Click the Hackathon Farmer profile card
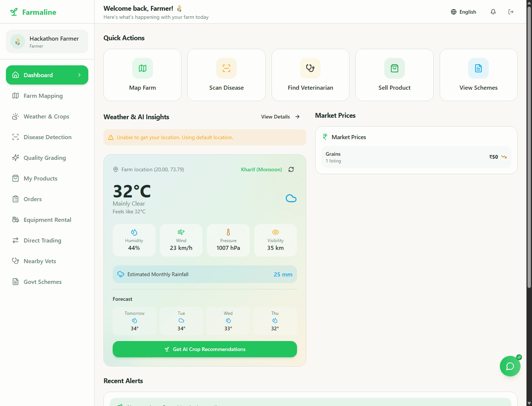532x406 pixels. pyautogui.click(x=47, y=41)
